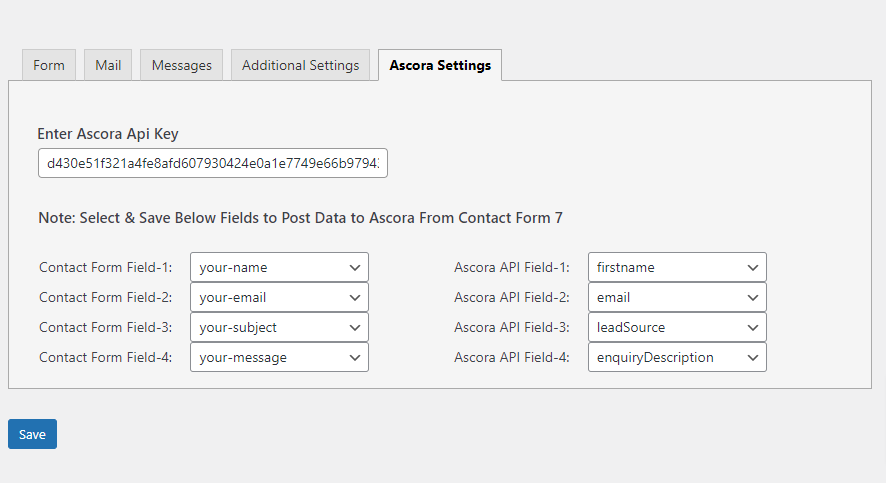886x483 pixels.
Task: Click the "Ascora API Field-4:" label text
Action: coord(511,358)
